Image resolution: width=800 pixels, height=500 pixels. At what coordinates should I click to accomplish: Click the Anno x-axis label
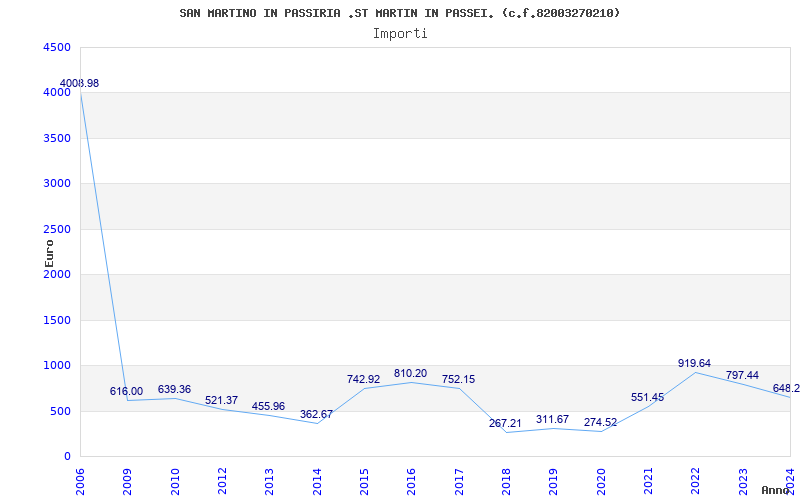pos(776,490)
